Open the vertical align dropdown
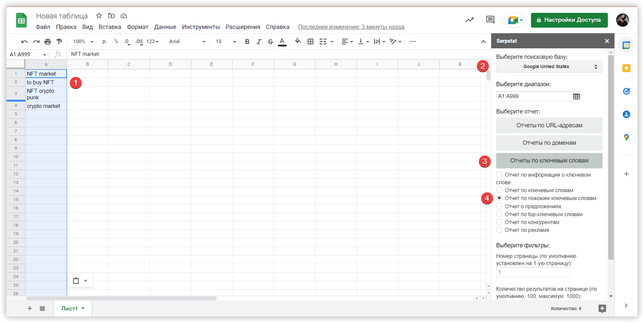Image resolution: width=644 pixels, height=323 pixels. (363, 41)
